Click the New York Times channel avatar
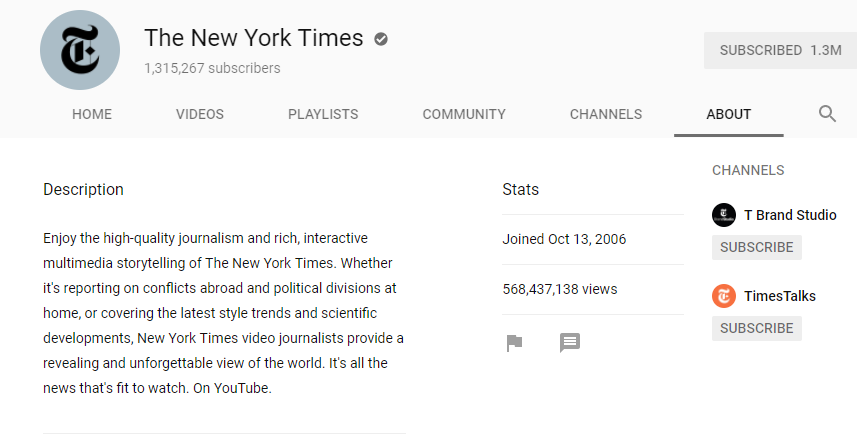This screenshot has height=437, width=857. coord(80,50)
